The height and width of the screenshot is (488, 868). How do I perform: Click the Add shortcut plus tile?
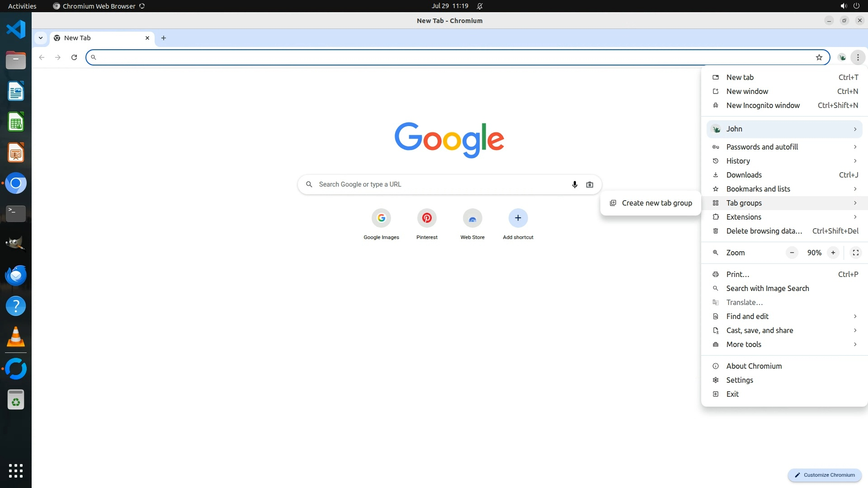pyautogui.click(x=518, y=218)
